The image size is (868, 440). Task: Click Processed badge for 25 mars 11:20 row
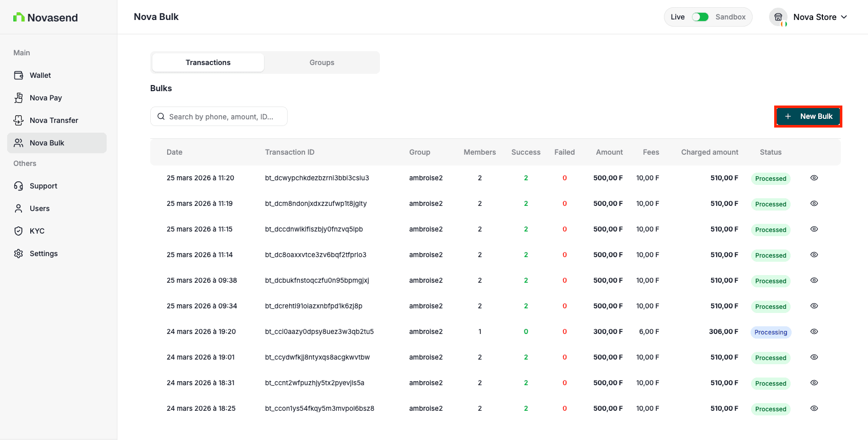[771, 179]
